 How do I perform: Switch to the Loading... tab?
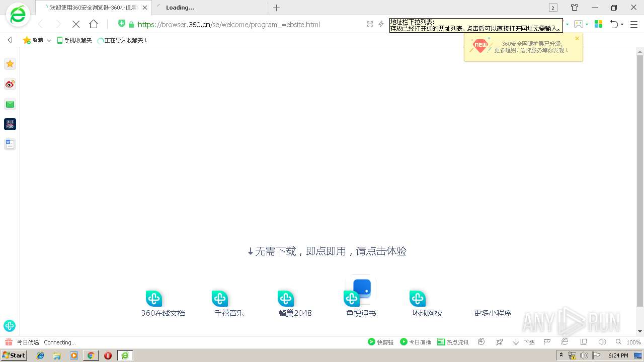tap(210, 8)
